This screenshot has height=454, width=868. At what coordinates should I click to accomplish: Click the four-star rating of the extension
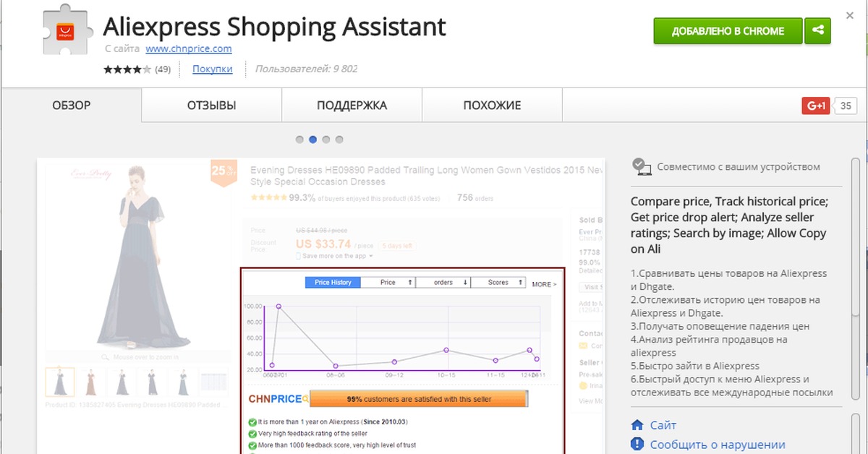click(x=127, y=69)
